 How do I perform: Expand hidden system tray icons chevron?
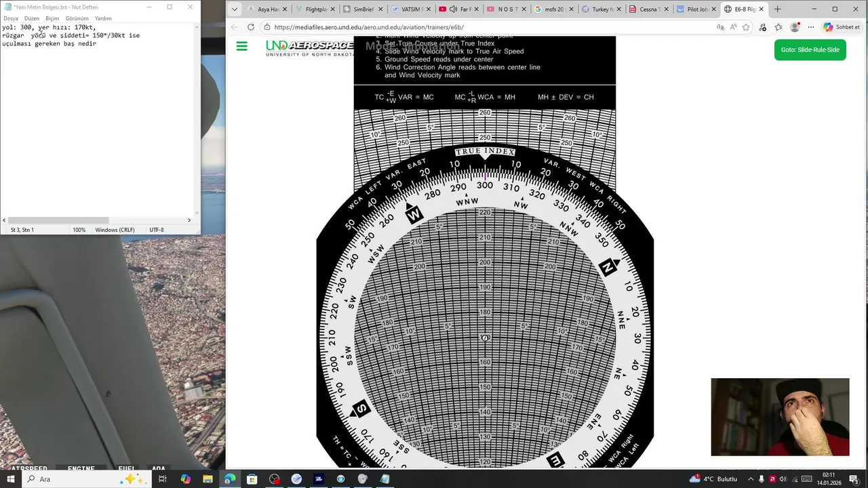[x=751, y=479]
